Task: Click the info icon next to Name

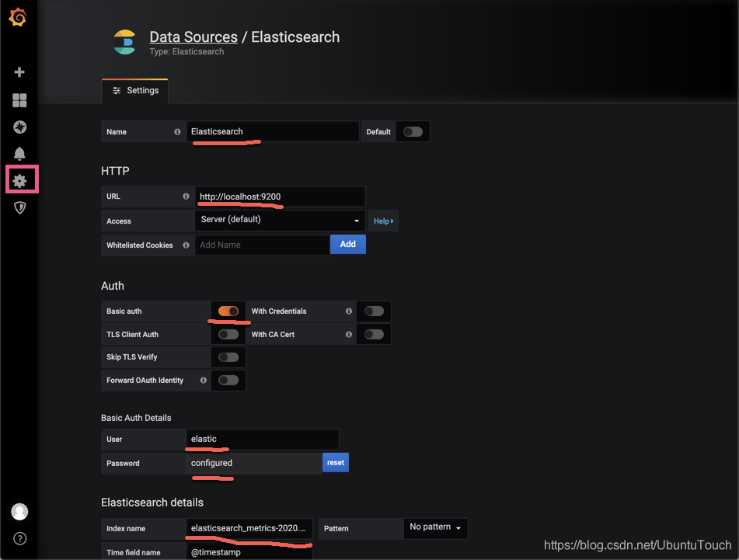Action: point(177,132)
